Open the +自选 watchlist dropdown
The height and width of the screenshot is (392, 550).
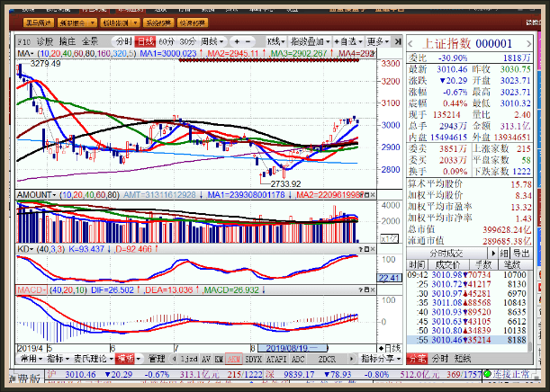click(348, 41)
